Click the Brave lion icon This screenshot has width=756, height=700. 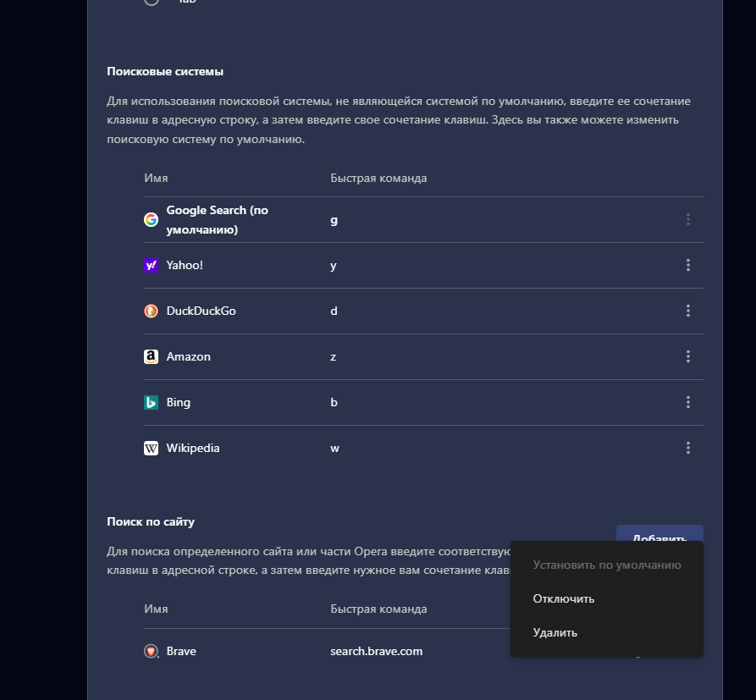coord(151,652)
